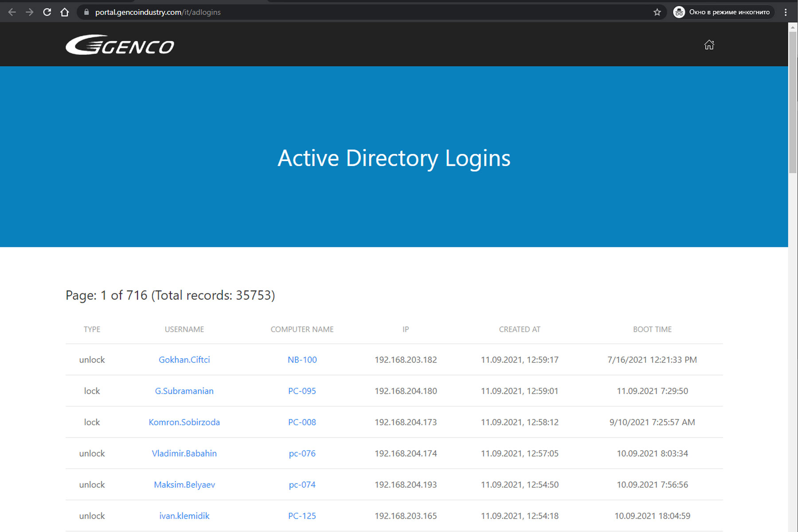The width and height of the screenshot is (798, 532).
Task: Open username link Komron.Sobirzoda
Action: pyautogui.click(x=184, y=422)
